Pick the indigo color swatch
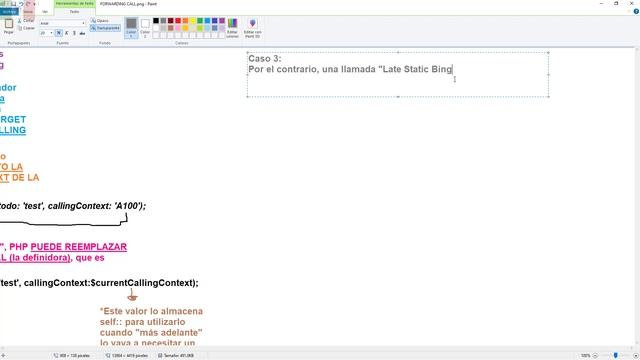The image size is (640, 360). coord(215,20)
